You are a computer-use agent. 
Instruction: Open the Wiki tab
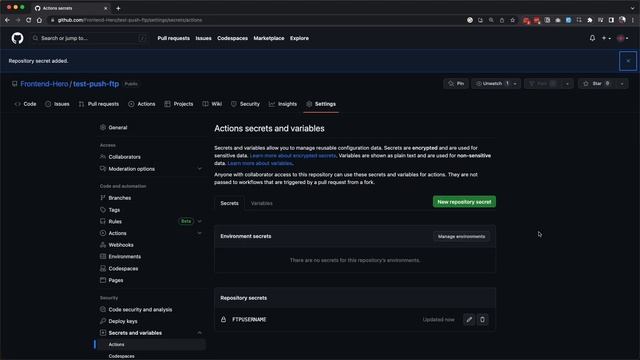coord(212,104)
